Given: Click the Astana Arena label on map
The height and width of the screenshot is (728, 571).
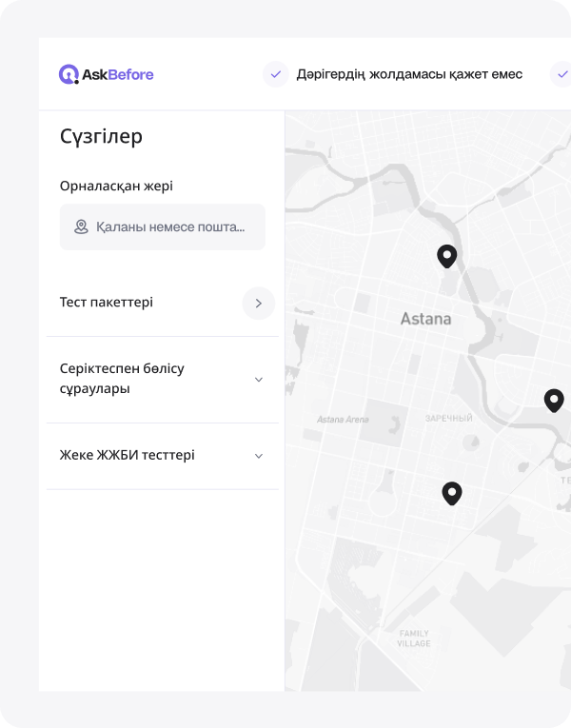Looking at the screenshot, I should (342, 420).
